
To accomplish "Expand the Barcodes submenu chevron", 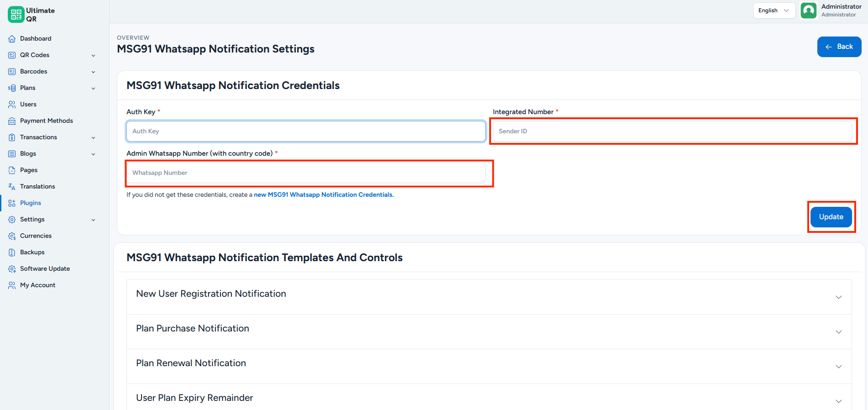I will pos(94,72).
